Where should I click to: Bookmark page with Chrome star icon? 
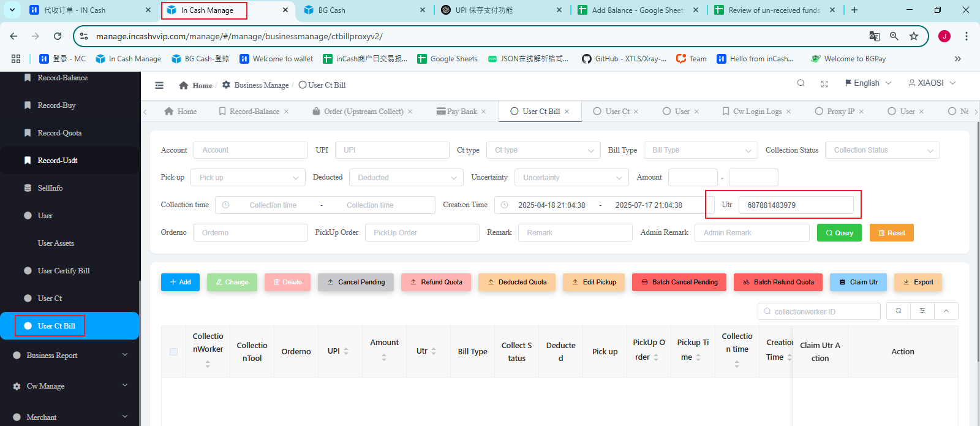click(914, 36)
